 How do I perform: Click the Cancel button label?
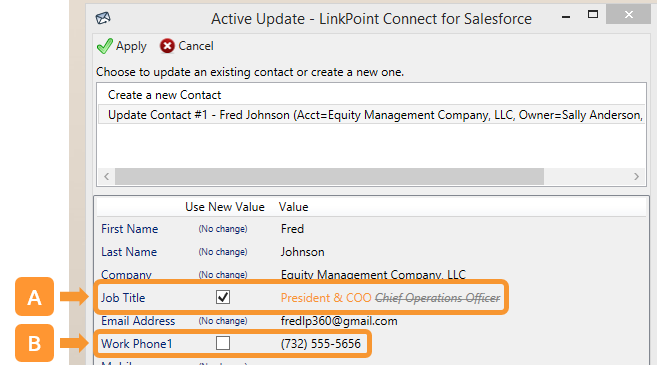pos(196,46)
